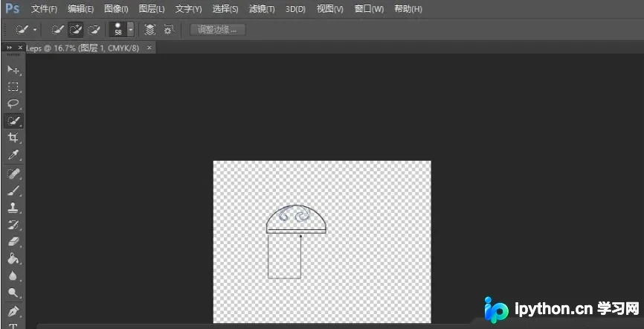Screen dimensions: 644x329
Task: Choose Add to Selection mode
Action: 76,30
